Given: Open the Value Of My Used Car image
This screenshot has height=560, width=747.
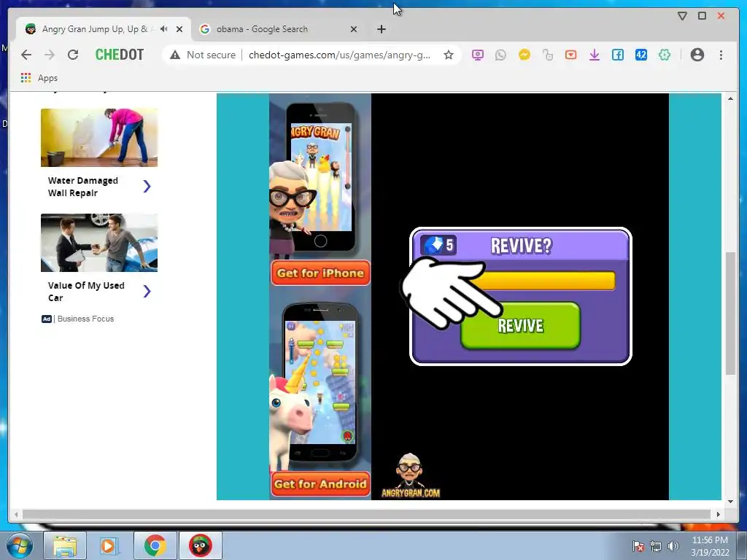Looking at the screenshot, I should pos(99,243).
